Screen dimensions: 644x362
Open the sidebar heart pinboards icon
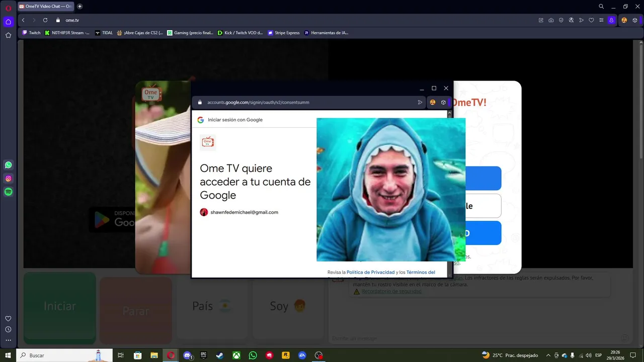(8, 319)
